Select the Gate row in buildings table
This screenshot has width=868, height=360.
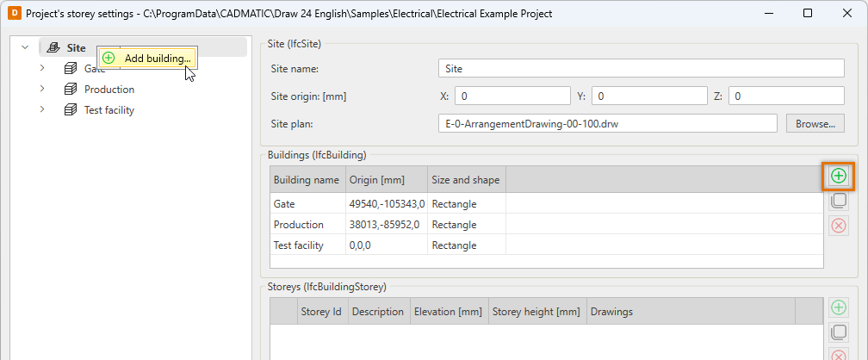coord(306,204)
